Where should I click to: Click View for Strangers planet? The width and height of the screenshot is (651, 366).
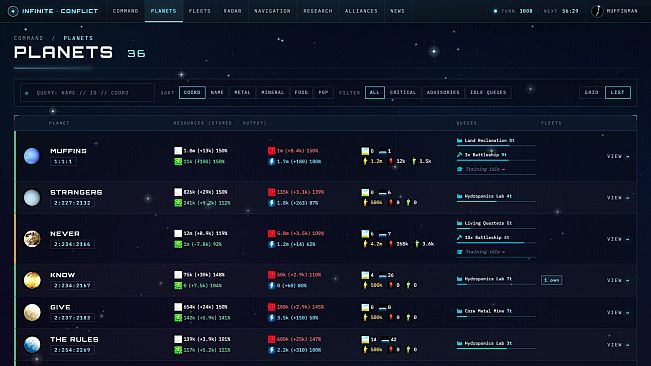[618, 198]
